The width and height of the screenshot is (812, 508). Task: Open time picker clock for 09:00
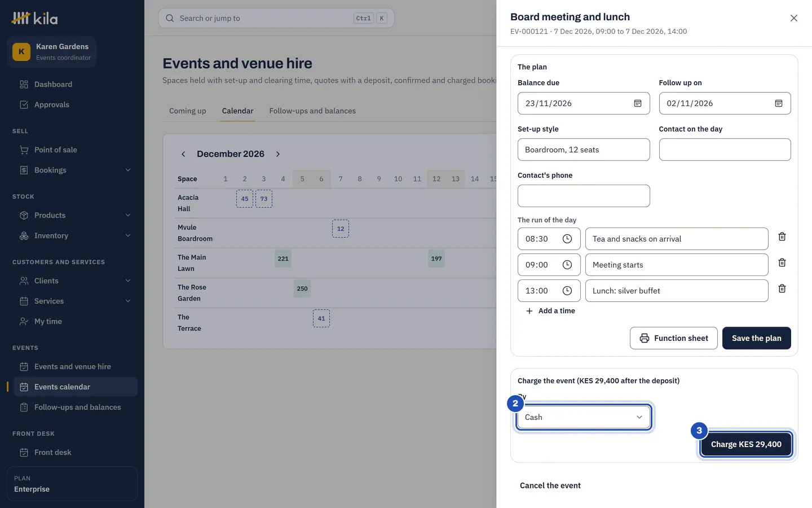[567, 265]
